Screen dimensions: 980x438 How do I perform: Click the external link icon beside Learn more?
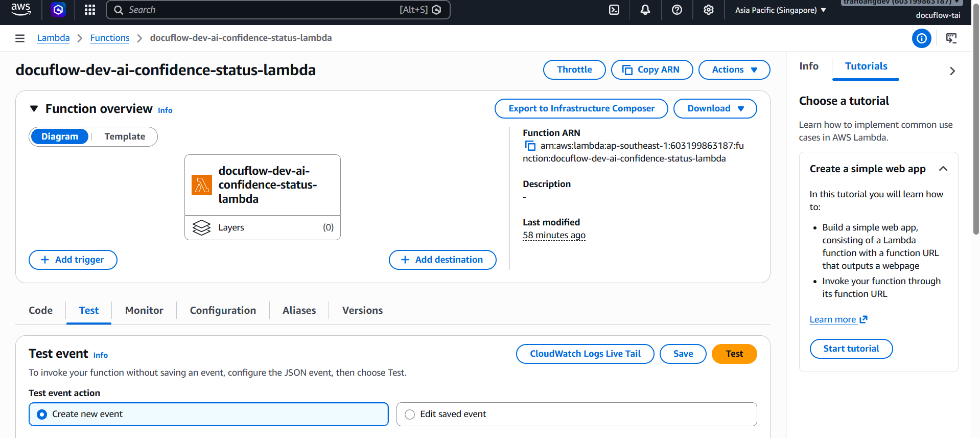(864, 319)
